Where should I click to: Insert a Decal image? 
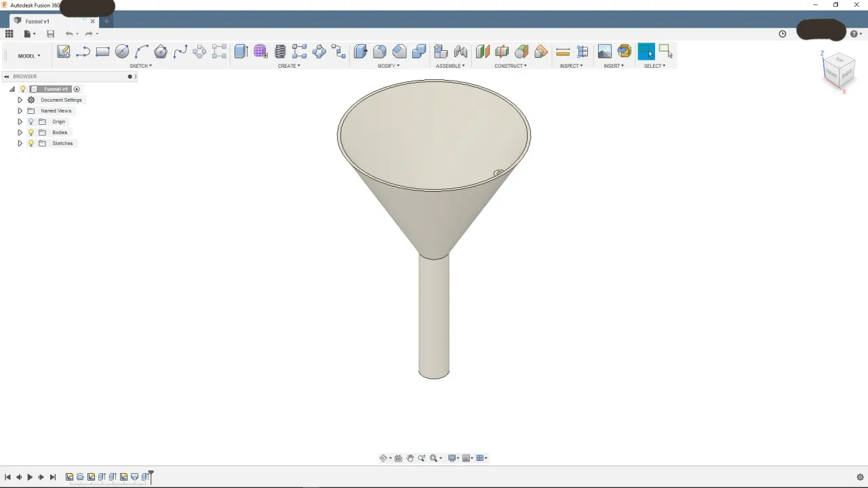click(x=604, y=52)
